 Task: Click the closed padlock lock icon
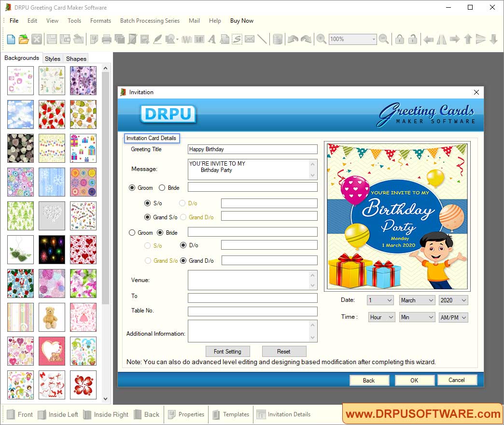click(x=400, y=39)
